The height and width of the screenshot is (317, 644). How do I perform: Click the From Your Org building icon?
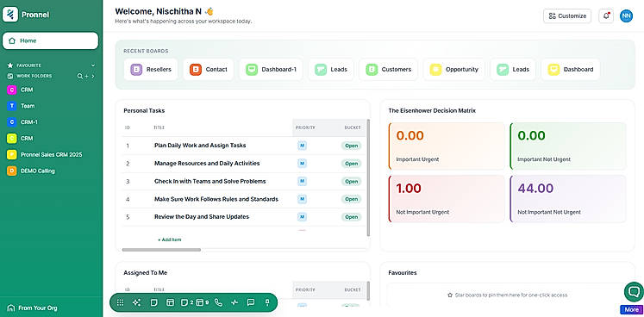pyautogui.click(x=11, y=308)
